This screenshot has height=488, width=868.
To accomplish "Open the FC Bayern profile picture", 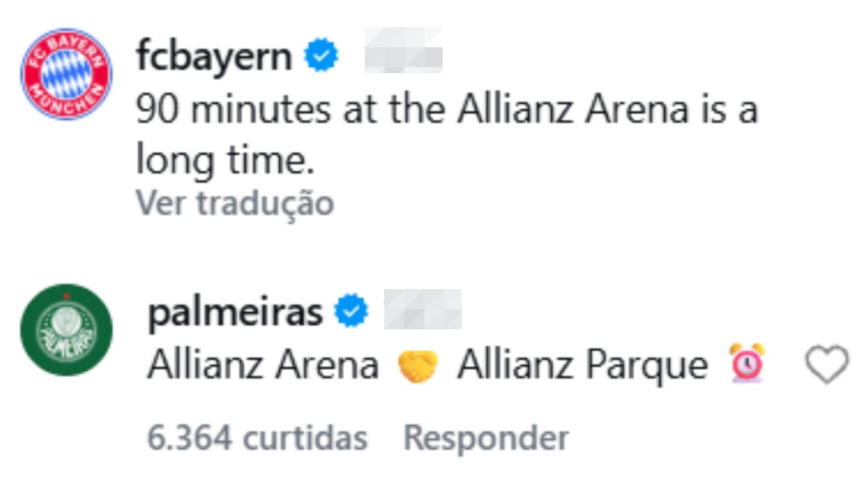I will point(66,74).
